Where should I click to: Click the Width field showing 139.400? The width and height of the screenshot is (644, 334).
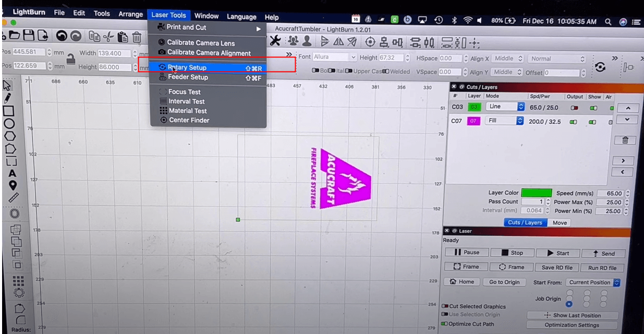pos(115,53)
